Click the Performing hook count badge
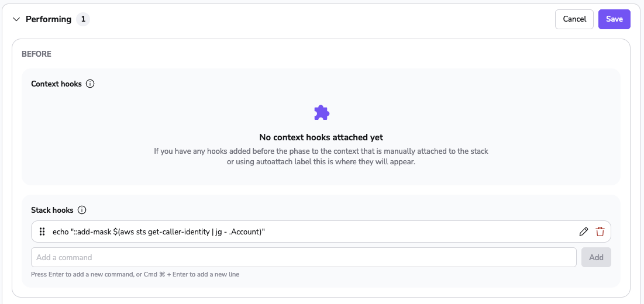Viewport: 644px width, 304px height. [x=83, y=19]
